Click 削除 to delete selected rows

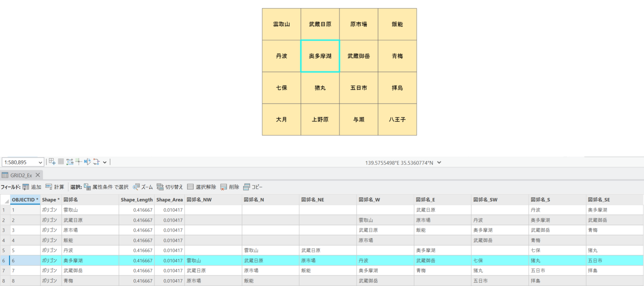coord(224,187)
